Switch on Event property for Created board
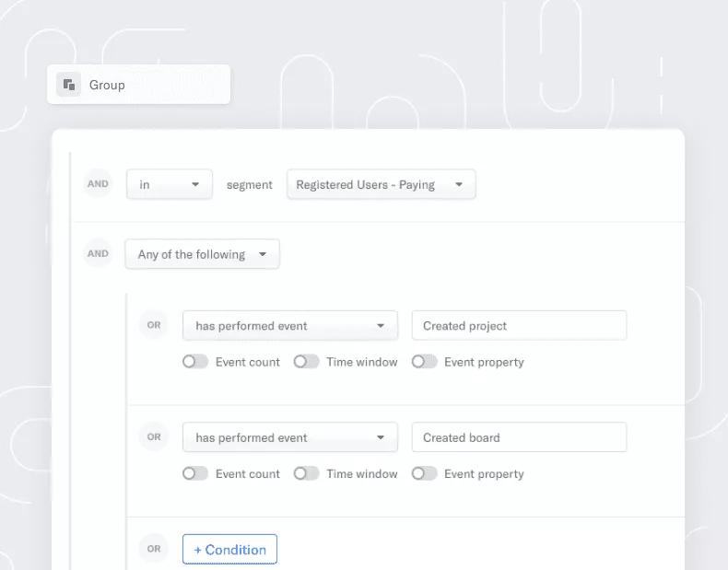Image resolution: width=728 pixels, height=570 pixels. coord(424,473)
